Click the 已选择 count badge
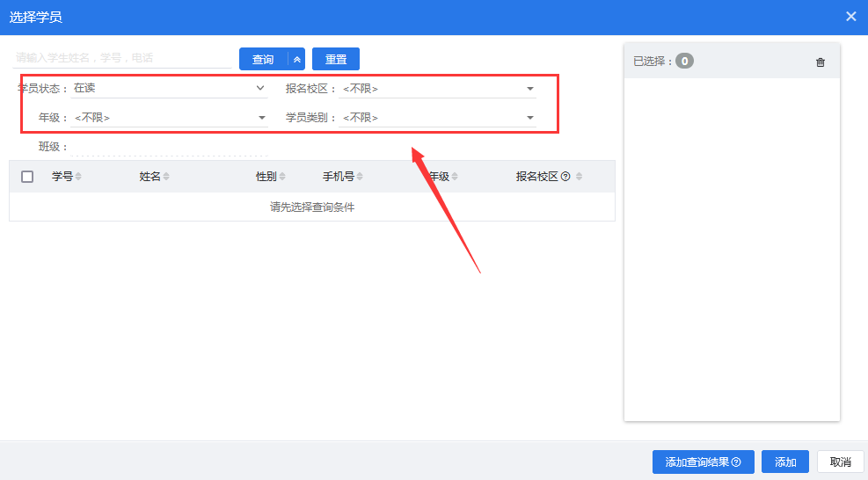The height and width of the screenshot is (480, 868). 684,61
